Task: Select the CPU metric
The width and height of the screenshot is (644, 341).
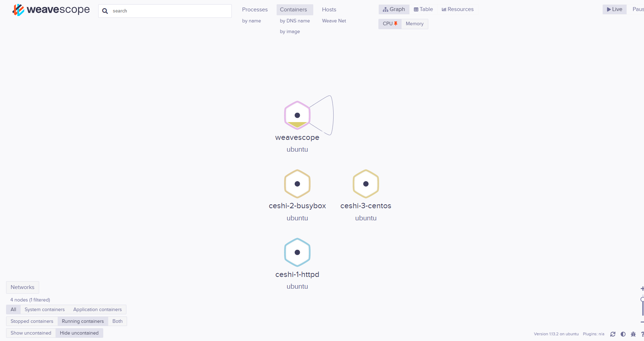Action: 390,24
